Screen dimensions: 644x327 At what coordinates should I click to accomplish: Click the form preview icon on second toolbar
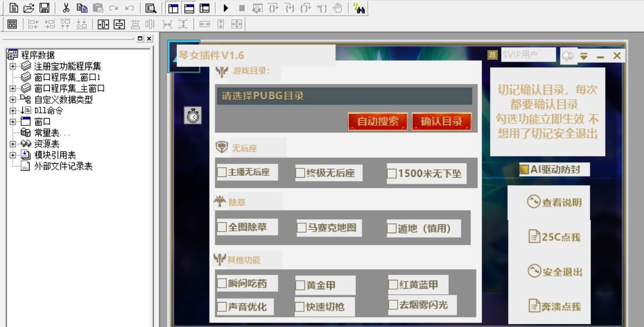coord(12,24)
